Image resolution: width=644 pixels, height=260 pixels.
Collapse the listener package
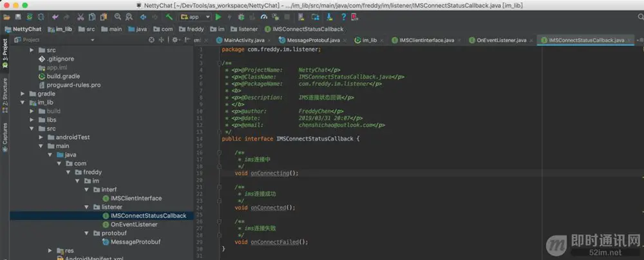click(x=87, y=207)
